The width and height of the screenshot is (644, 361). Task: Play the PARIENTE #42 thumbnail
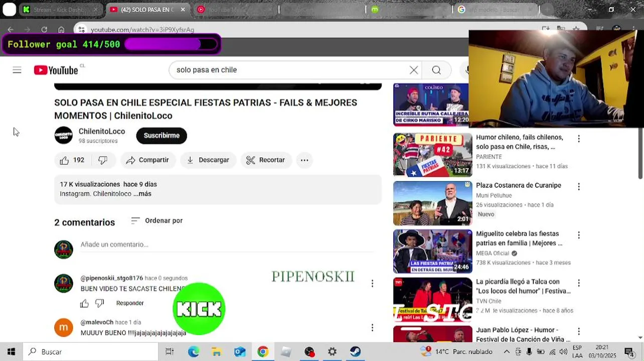[433, 155]
